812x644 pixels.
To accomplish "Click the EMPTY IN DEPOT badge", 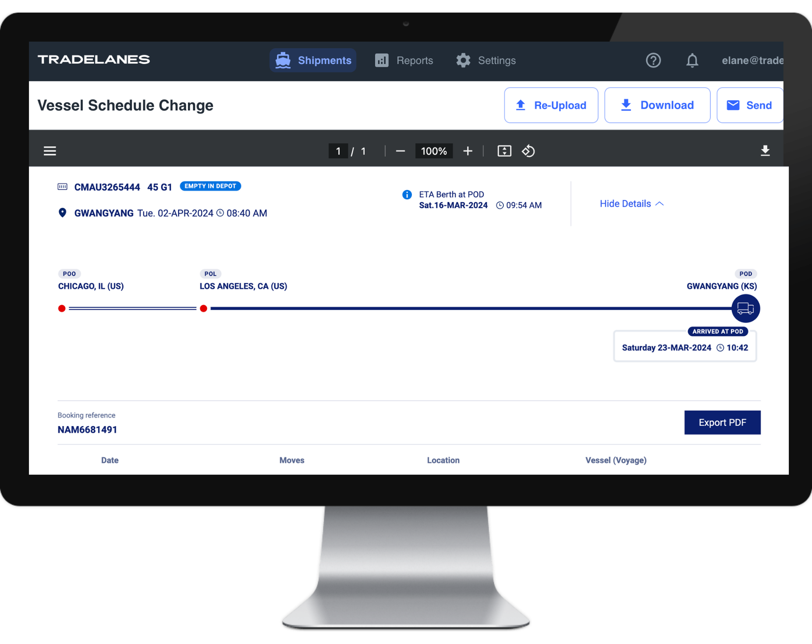I will coord(210,186).
